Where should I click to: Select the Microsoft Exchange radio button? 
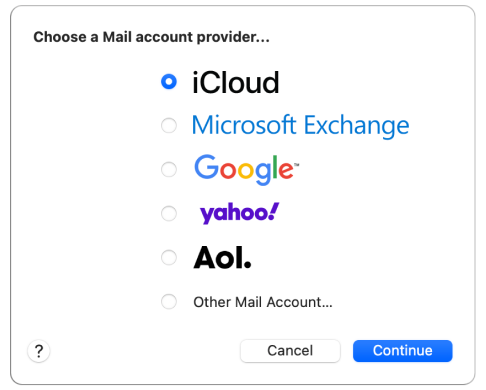pyautogui.click(x=169, y=126)
